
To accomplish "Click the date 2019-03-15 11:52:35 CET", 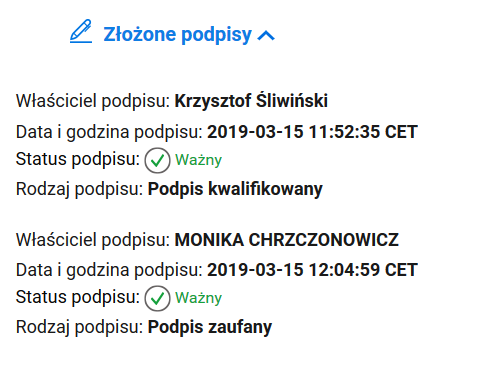I will click(x=312, y=132).
